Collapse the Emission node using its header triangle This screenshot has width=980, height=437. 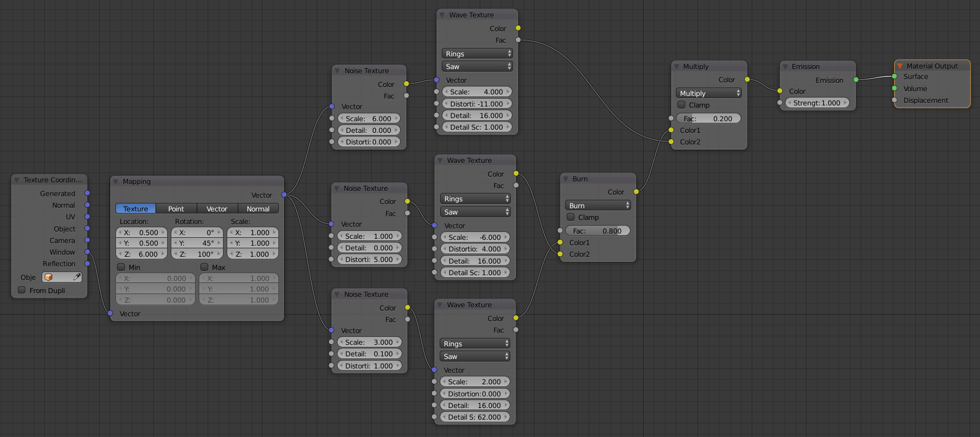785,67
